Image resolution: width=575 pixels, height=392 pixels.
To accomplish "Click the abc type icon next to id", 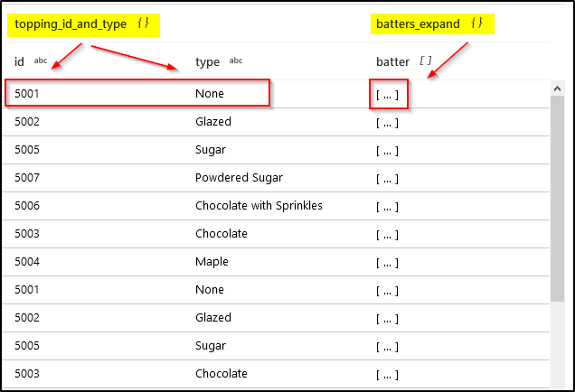I will [x=41, y=61].
